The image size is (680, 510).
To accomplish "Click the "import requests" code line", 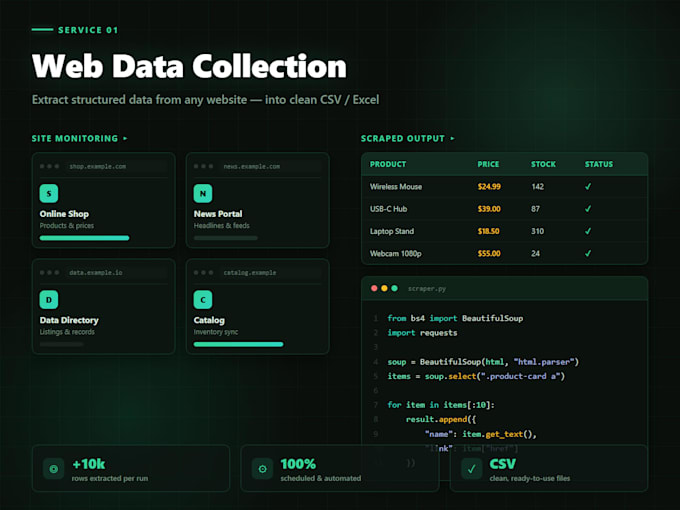I will [x=422, y=333].
